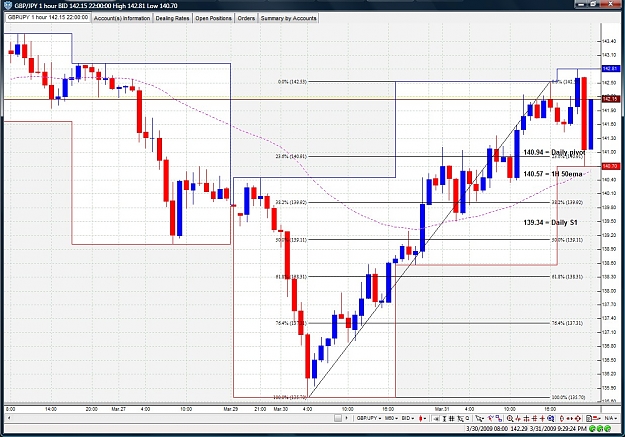Click the 'Mar 29' date label
Viewport: 625px width, 437px height.
230,409
